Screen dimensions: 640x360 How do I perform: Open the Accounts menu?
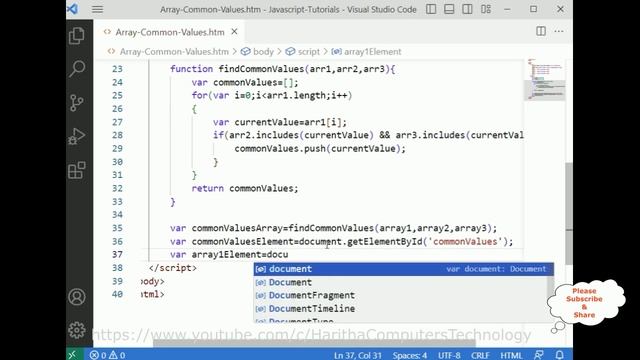77,297
